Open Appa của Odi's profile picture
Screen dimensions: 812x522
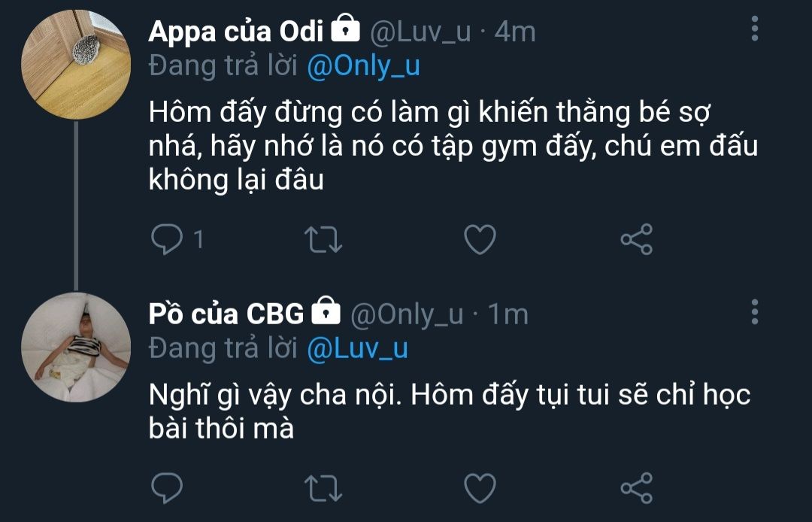(75, 65)
